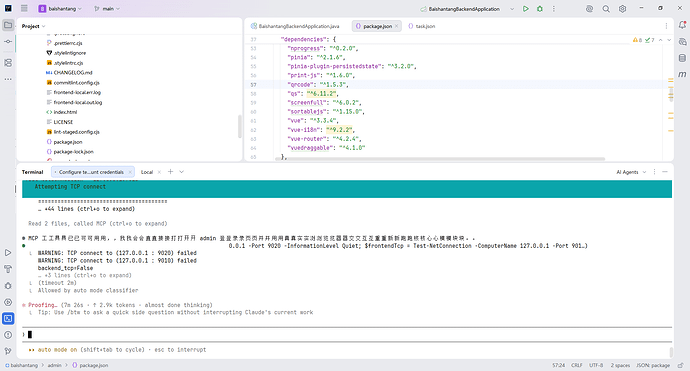Click the editor horizontal scrollbar
Viewport: 690px width, 371px height.
(440, 158)
